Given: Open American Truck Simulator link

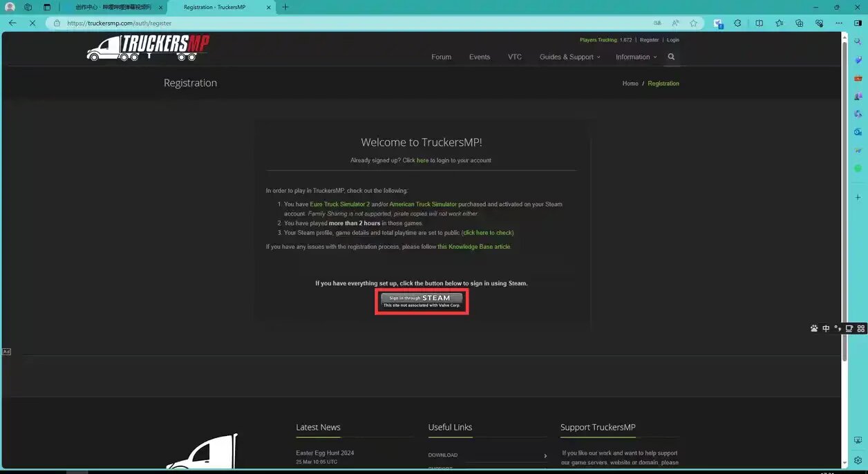Looking at the screenshot, I should [423, 205].
